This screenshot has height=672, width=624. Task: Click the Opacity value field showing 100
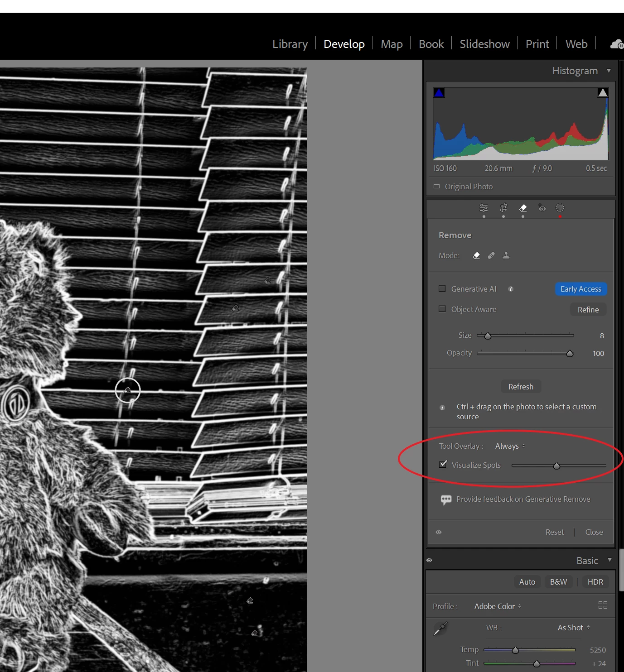tap(598, 353)
